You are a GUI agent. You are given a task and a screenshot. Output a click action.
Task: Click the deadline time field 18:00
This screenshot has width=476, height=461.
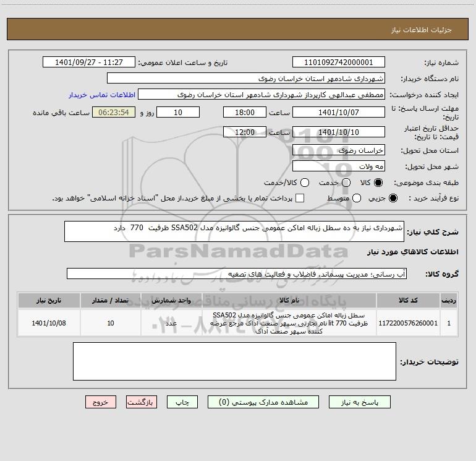click(x=245, y=112)
